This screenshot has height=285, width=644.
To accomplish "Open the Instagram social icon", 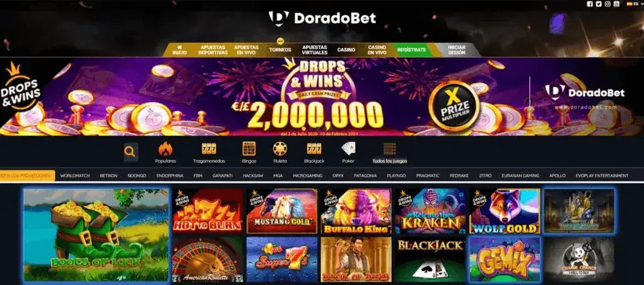I will pos(607,4).
